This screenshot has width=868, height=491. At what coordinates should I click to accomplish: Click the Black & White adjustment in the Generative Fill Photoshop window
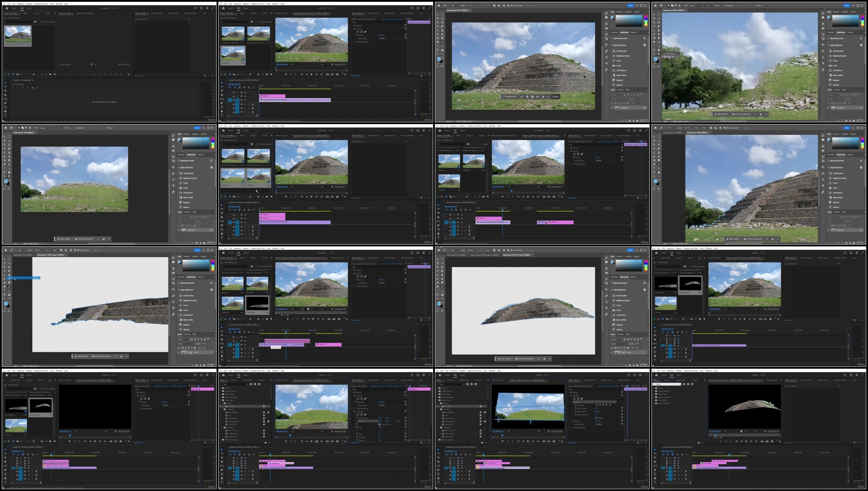point(620,75)
